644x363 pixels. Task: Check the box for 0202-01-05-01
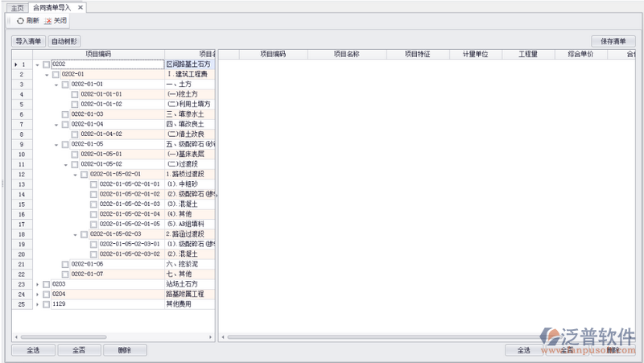pyautogui.click(x=75, y=155)
